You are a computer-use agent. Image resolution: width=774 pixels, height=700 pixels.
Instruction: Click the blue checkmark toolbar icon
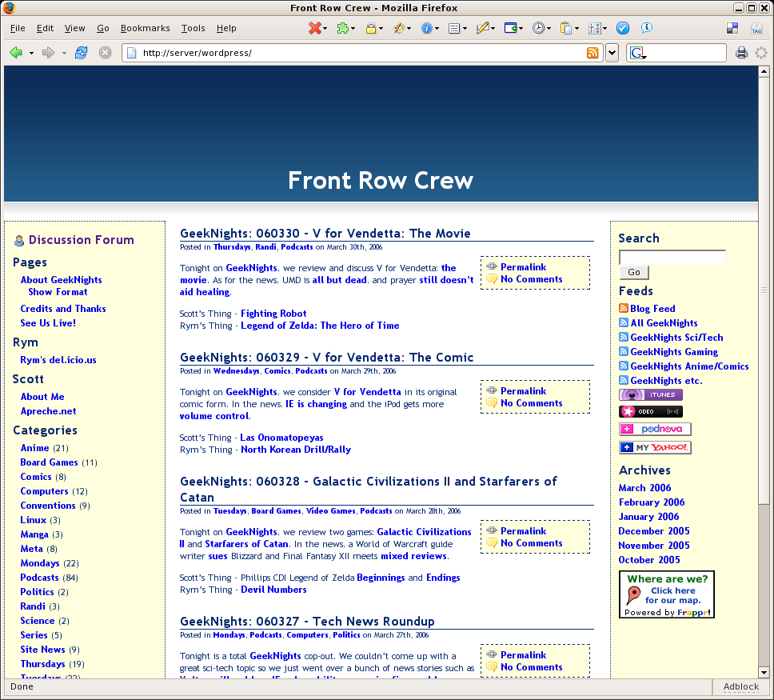coord(623,28)
